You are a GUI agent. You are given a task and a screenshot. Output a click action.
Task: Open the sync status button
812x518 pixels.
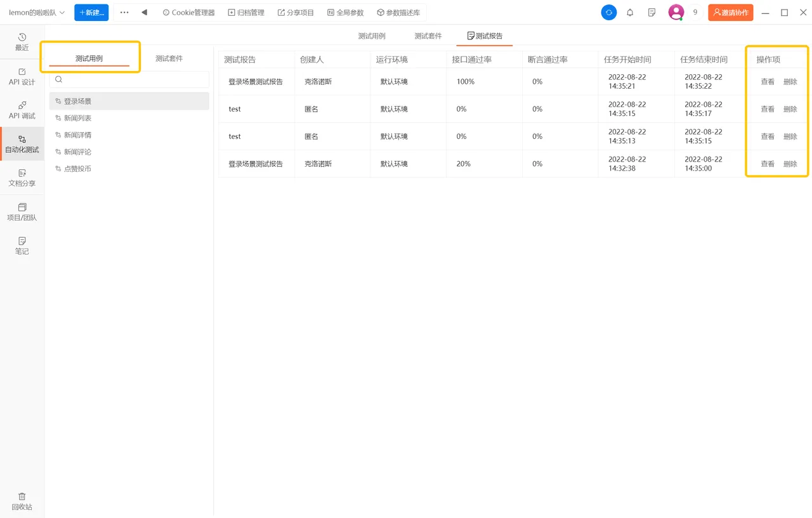pyautogui.click(x=608, y=12)
